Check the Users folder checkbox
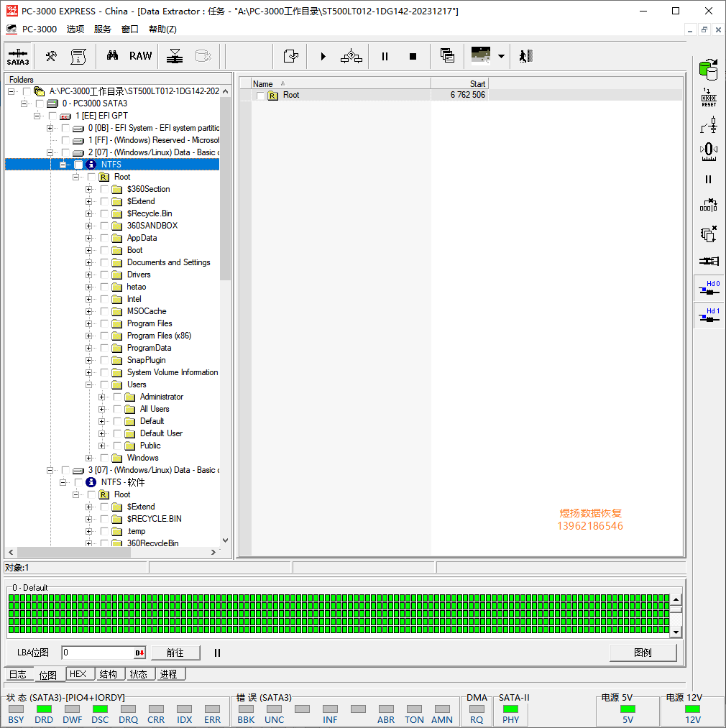This screenshot has height=728, width=726. [104, 384]
